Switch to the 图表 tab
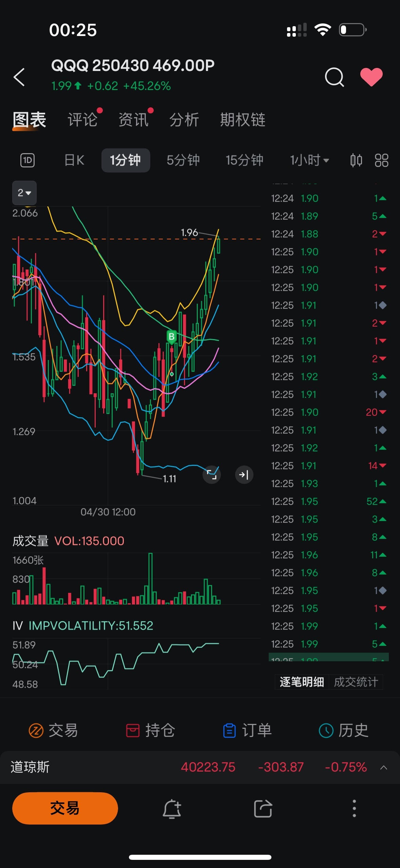 point(30,120)
